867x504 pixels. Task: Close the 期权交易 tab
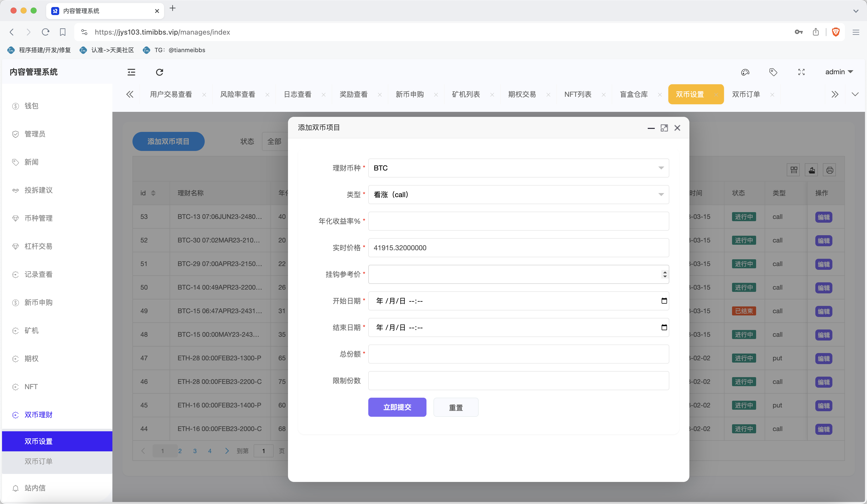[x=548, y=95]
